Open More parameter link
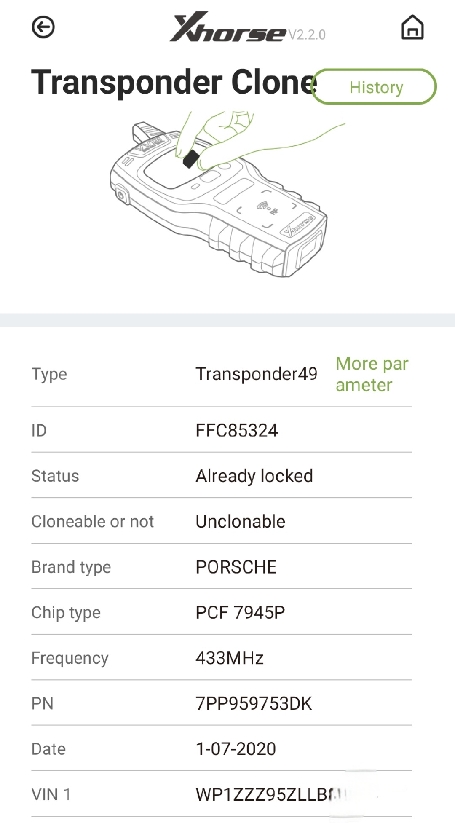The height and width of the screenshot is (823, 455). 372,374
